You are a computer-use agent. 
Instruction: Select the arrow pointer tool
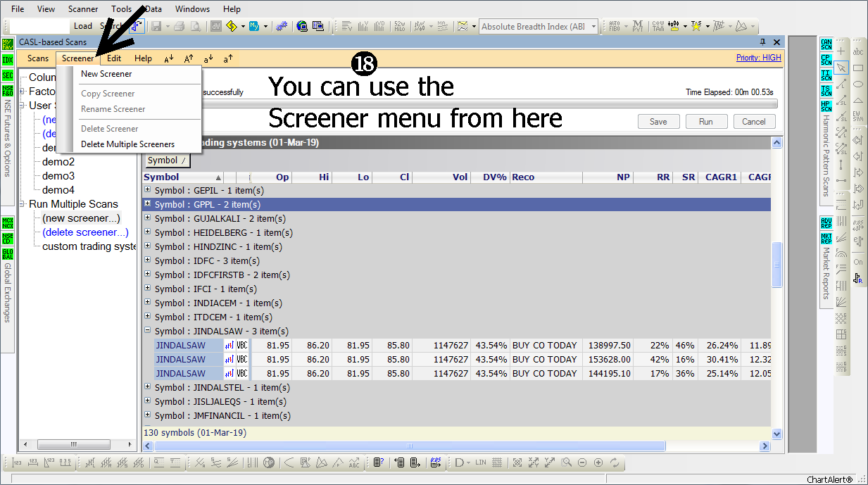[841, 68]
